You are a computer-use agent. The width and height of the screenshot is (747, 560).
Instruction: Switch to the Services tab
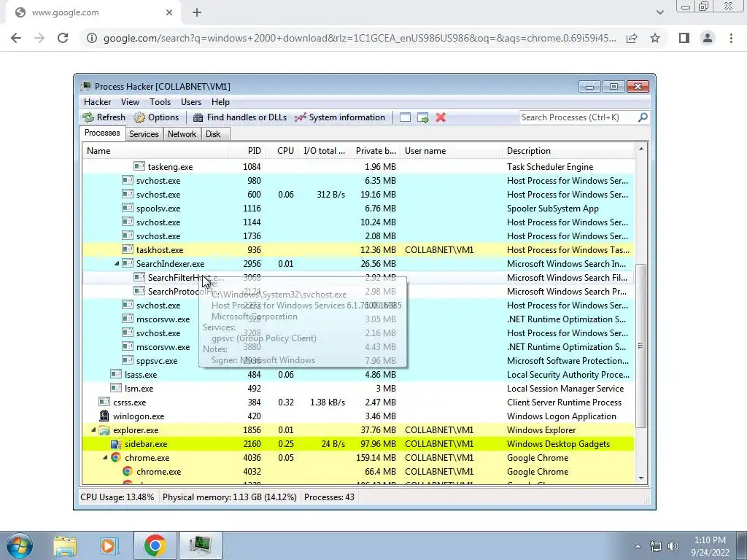pyautogui.click(x=144, y=134)
